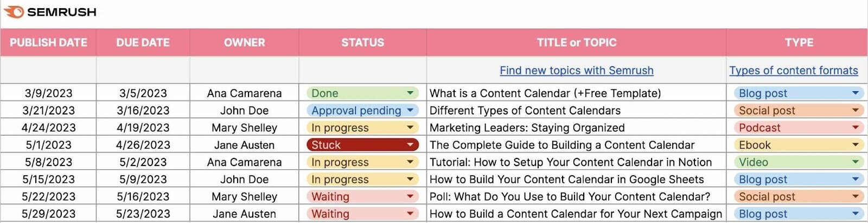Select the 5/23/2023 due date cell
This screenshot has width=868, height=223.
pyautogui.click(x=143, y=214)
